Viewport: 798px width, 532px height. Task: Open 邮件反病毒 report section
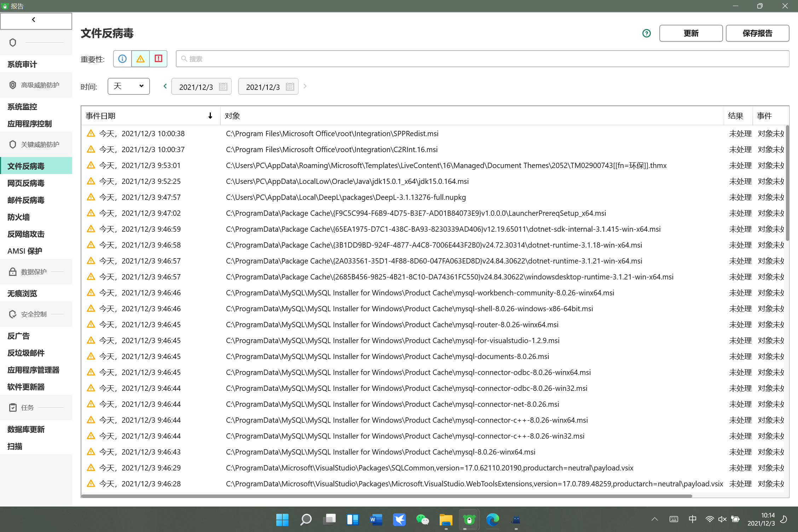[36, 200]
